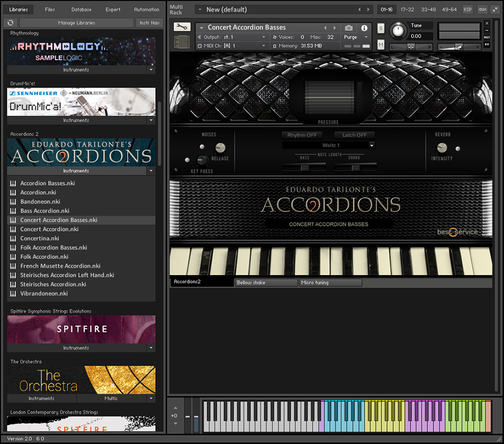Load previous multi with the left arrow
The height and width of the screenshot is (444, 504).
click(360, 10)
